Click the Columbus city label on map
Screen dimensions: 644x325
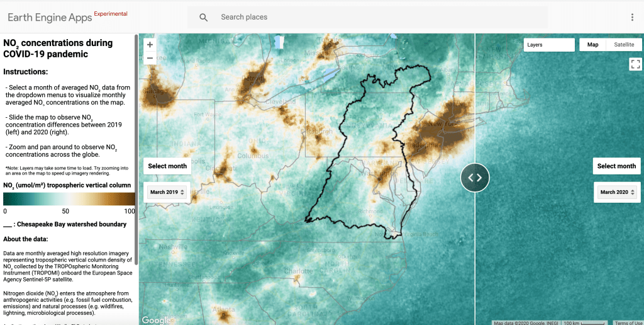click(x=253, y=156)
